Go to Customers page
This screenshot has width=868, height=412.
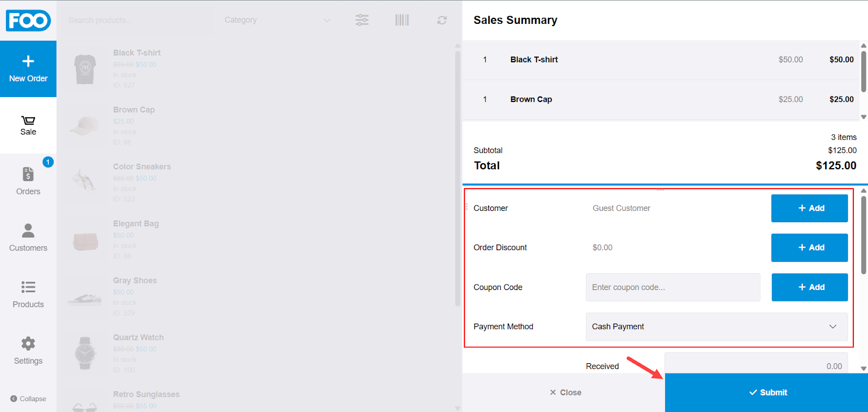click(x=28, y=237)
